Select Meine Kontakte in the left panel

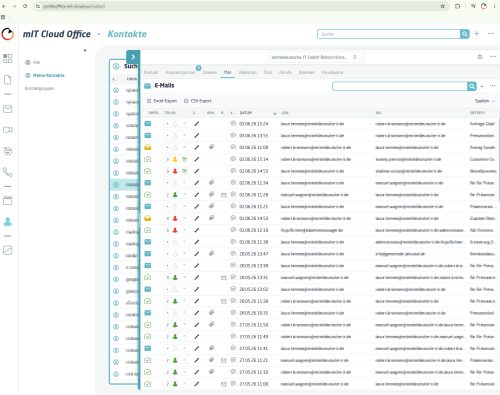click(45, 75)
